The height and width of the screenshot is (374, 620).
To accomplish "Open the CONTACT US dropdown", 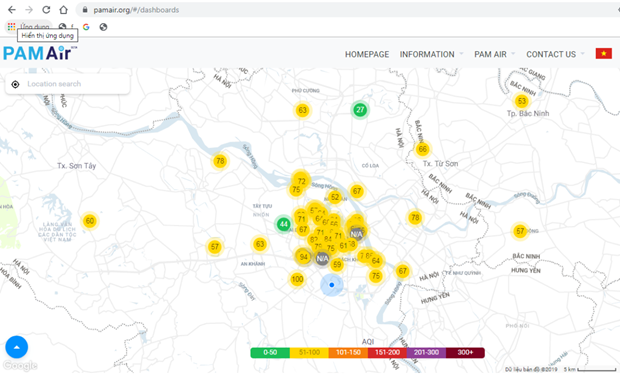I will [555, 54].
